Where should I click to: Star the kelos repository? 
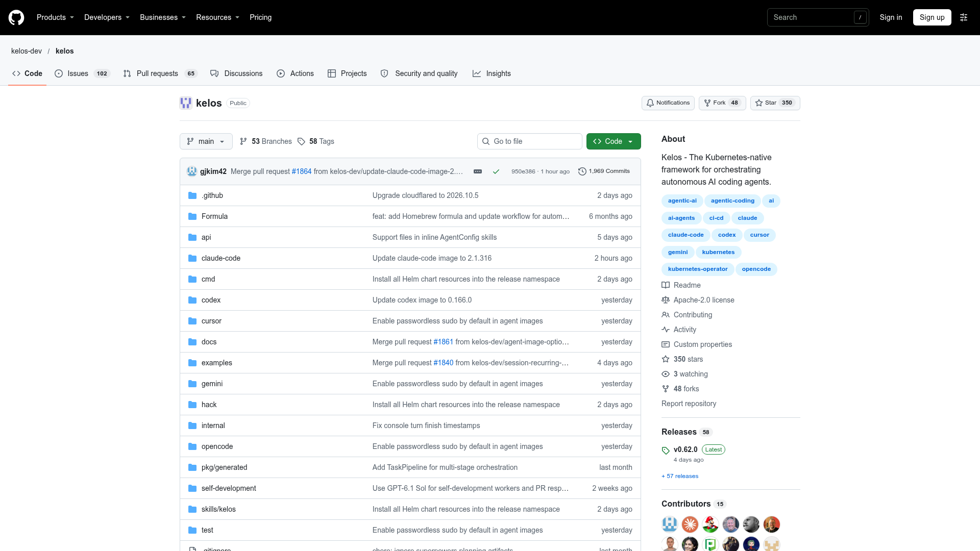point(775,103)
